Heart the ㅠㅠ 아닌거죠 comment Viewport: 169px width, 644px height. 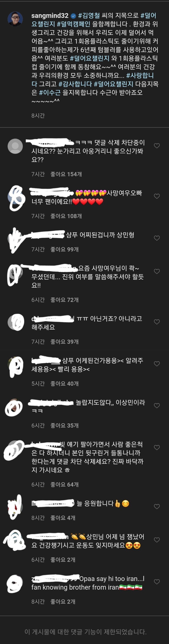tap(157, 322)
